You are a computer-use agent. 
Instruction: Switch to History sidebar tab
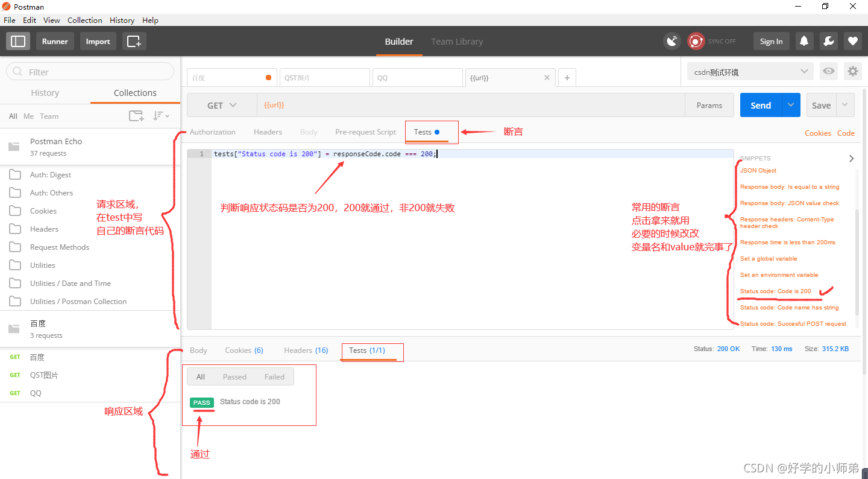[x=45, y=93]
